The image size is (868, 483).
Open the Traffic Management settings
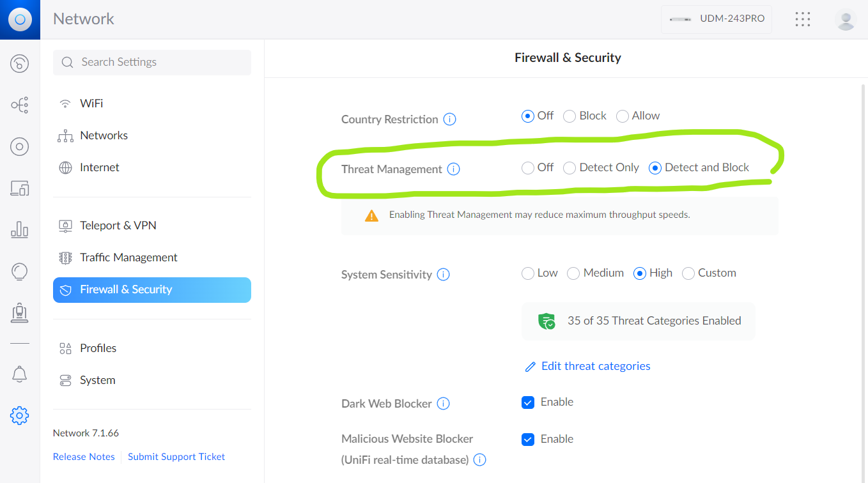(x=128, y=257)
